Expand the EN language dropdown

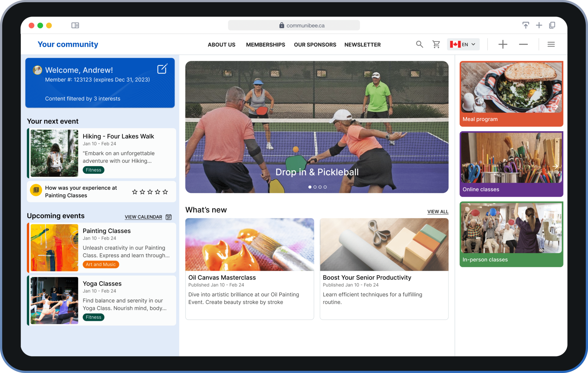pos(463,44)
